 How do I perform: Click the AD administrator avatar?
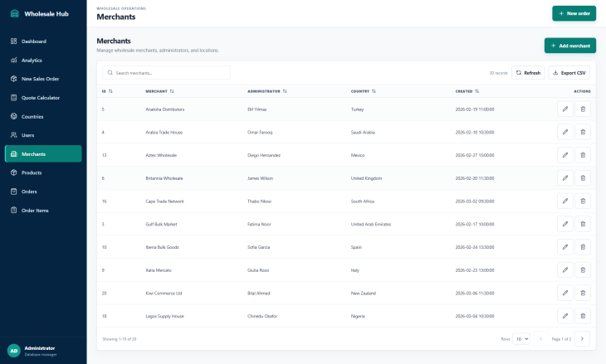click(x=14, y=351)
